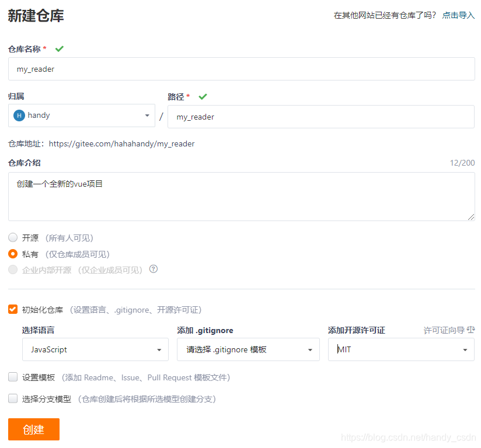
Task: Open the 归属 handy owner dropdown
Action: coord(82,116)
